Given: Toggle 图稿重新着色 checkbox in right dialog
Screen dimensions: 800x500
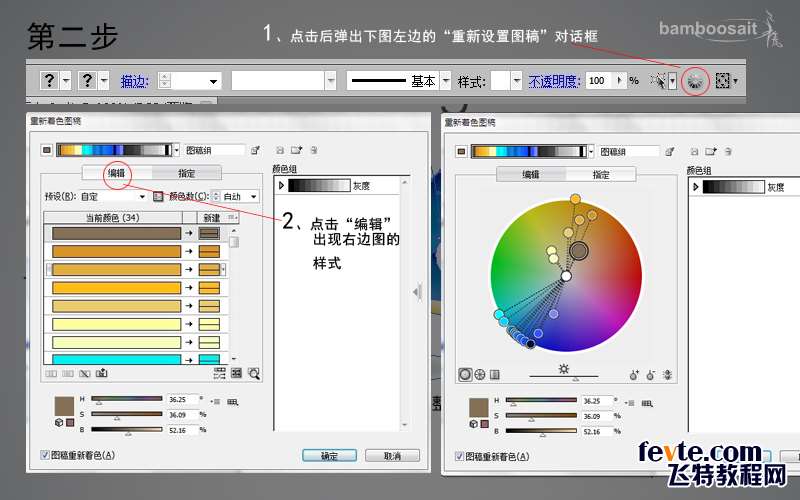Looking at the screenshot, I should pyautogui.click(x=459, y=456).
